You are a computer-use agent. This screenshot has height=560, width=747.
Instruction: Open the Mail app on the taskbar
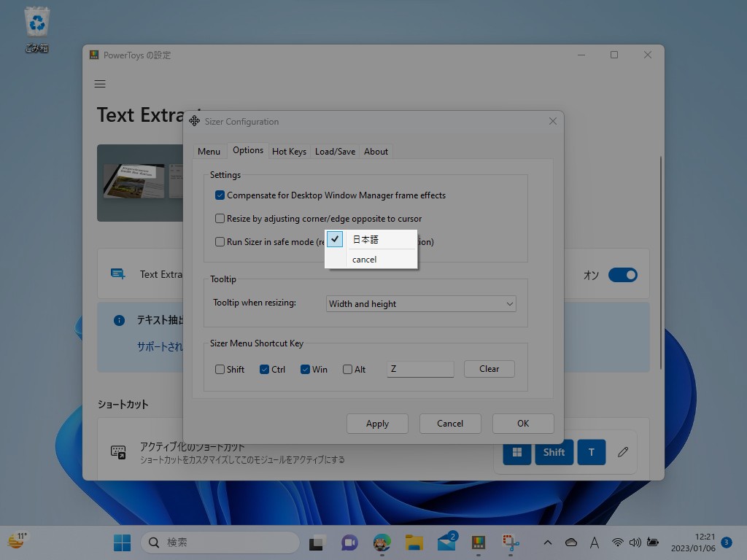[447, 542]
